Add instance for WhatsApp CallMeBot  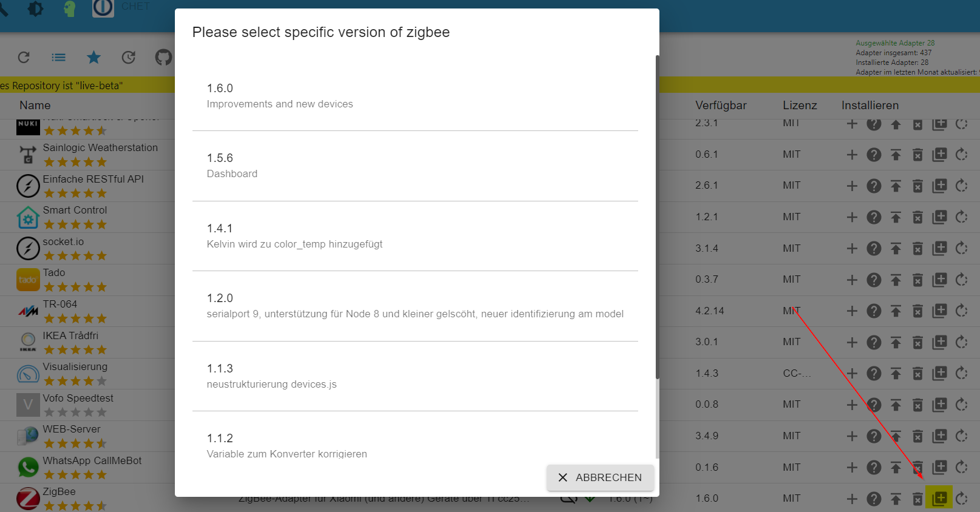[x=852, y=467]
